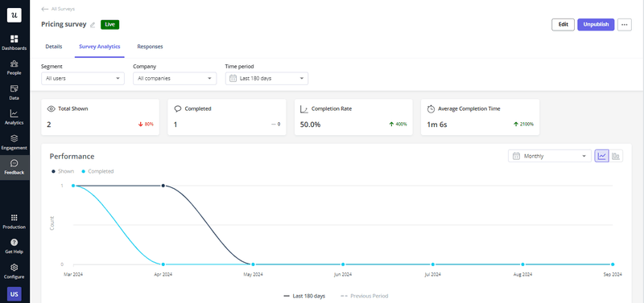The width and height of the screenshot is (644, 303).
Task: Click the data point at Aug 2024
Action: (x=522, y=264)
